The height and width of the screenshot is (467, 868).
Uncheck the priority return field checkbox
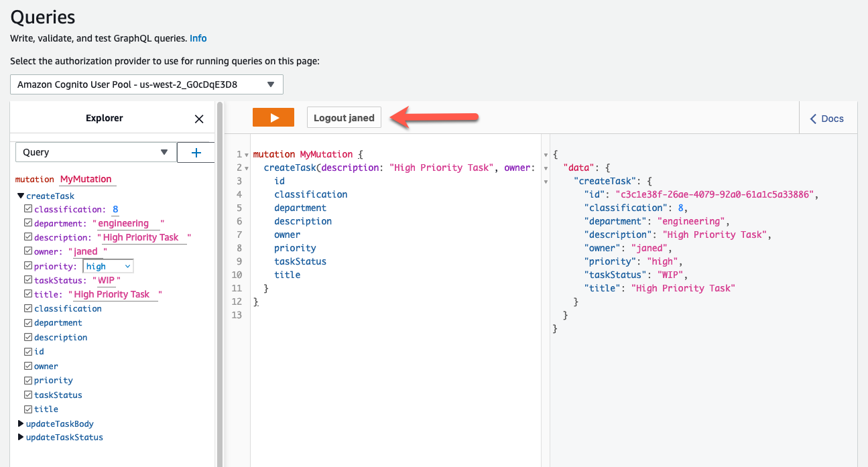click(28, 381)
